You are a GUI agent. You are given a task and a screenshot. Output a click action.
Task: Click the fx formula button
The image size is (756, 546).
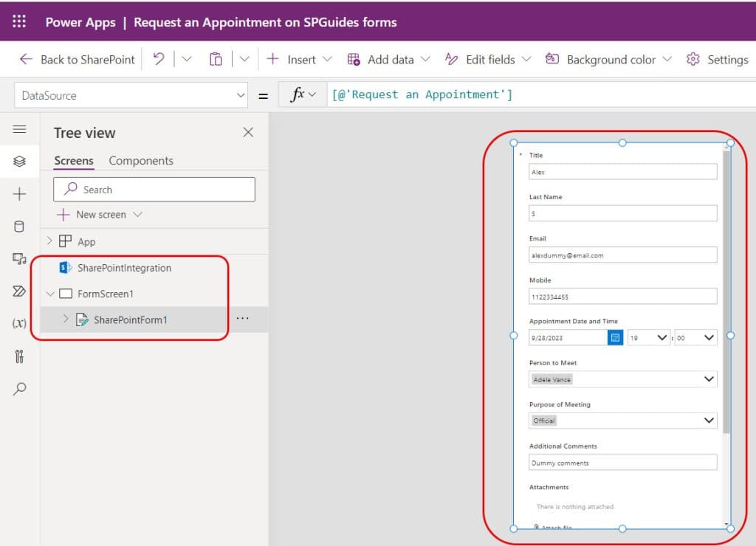pyautogui.click(x=303, y=94)
